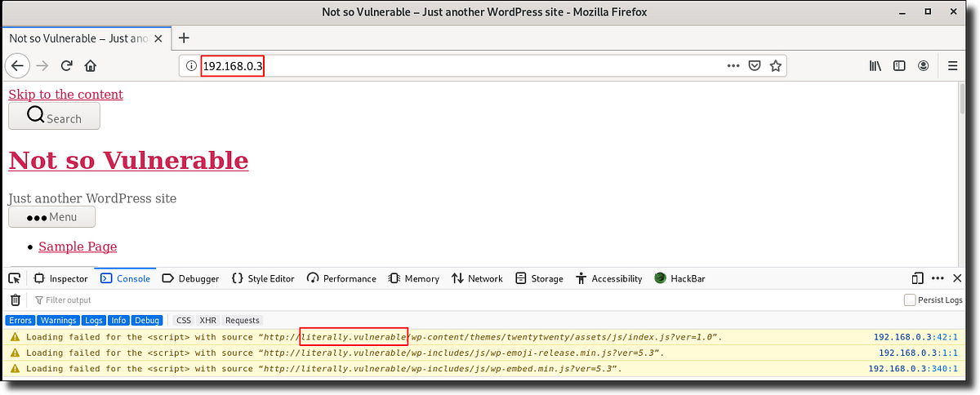
Task: Go back with the Back arrow
Action: (18, 65)
